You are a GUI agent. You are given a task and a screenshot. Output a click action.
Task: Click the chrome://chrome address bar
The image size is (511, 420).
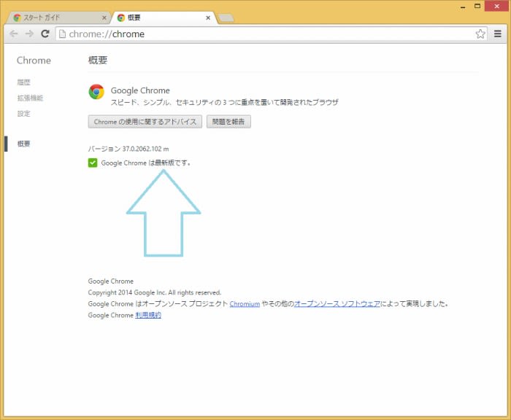[x=263, y=34]
